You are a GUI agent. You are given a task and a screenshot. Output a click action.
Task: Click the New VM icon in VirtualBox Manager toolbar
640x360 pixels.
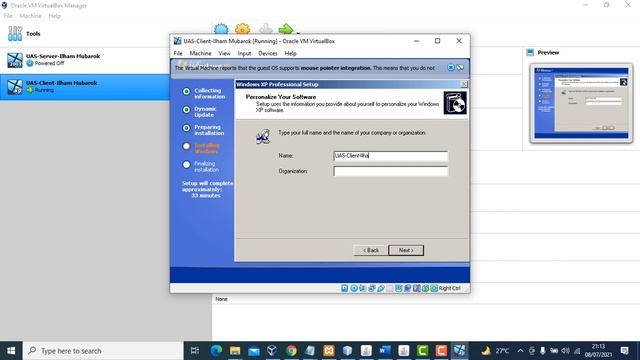(221, 29)
